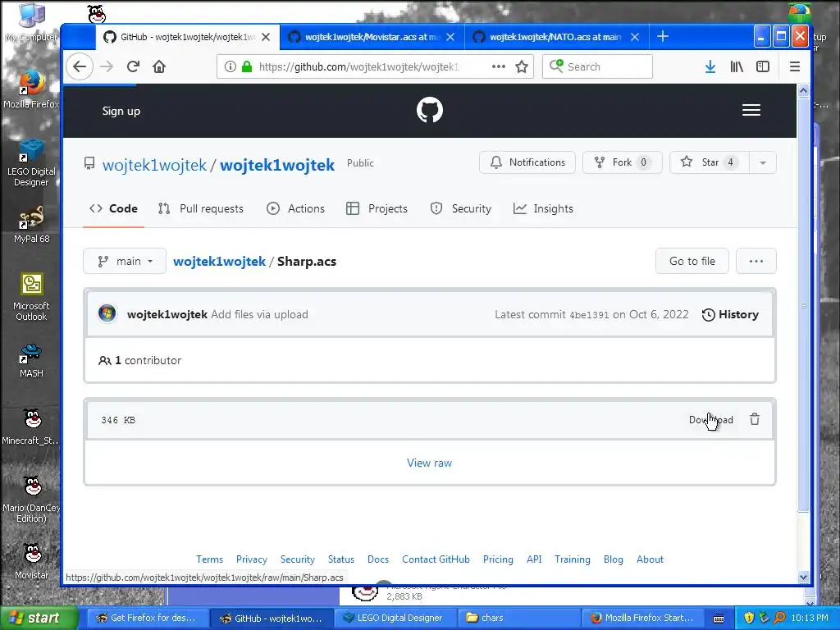
Task: Delete the file with the trash icon
Action: (x=755, y=419)
